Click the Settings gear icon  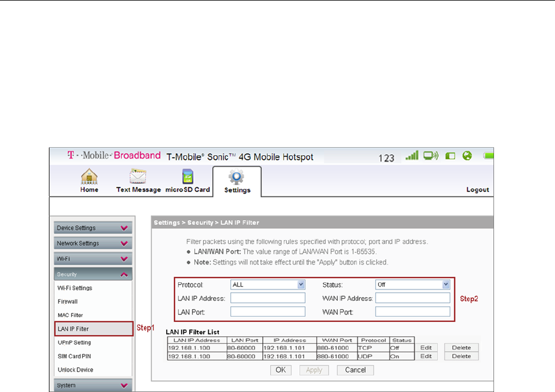(236, 177)
